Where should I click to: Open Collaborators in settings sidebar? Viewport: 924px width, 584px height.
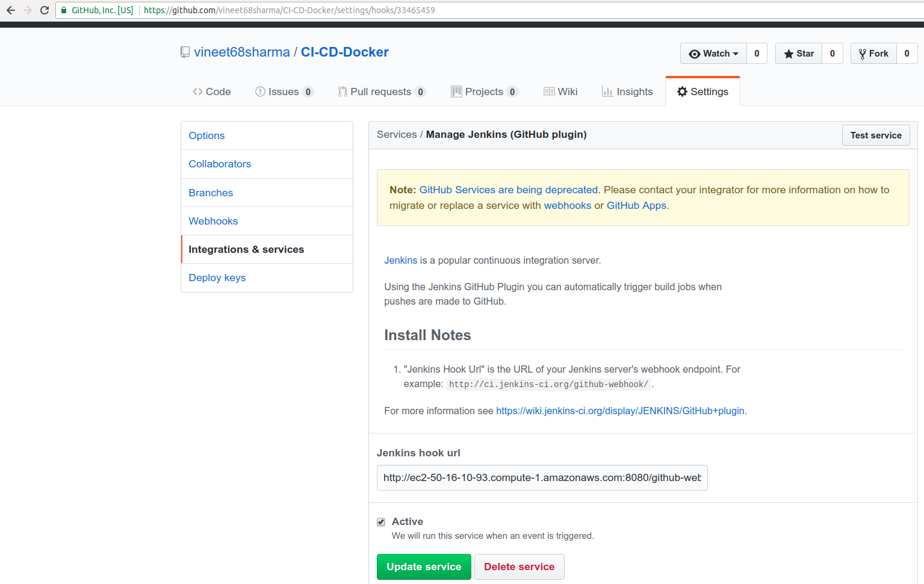(x=267, y=164)
